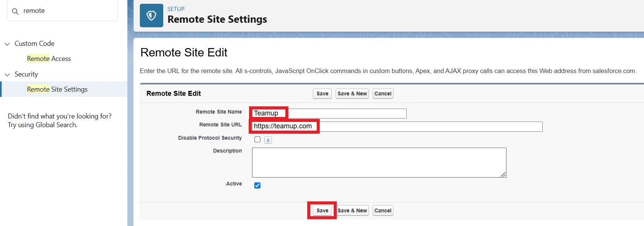The image size is (644, 226).
Task: Enable the Disable Protocol Security checkbox
Action: (257, 139)
